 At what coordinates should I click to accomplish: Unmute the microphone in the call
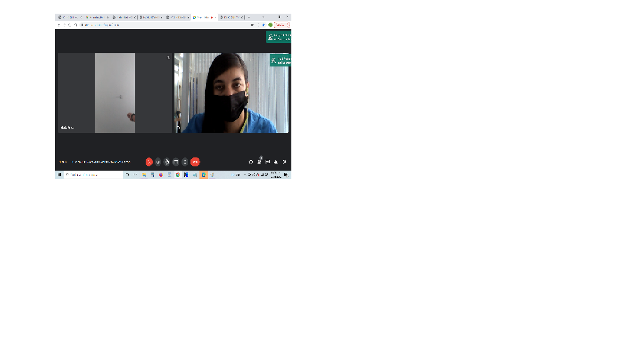(149, 162)
